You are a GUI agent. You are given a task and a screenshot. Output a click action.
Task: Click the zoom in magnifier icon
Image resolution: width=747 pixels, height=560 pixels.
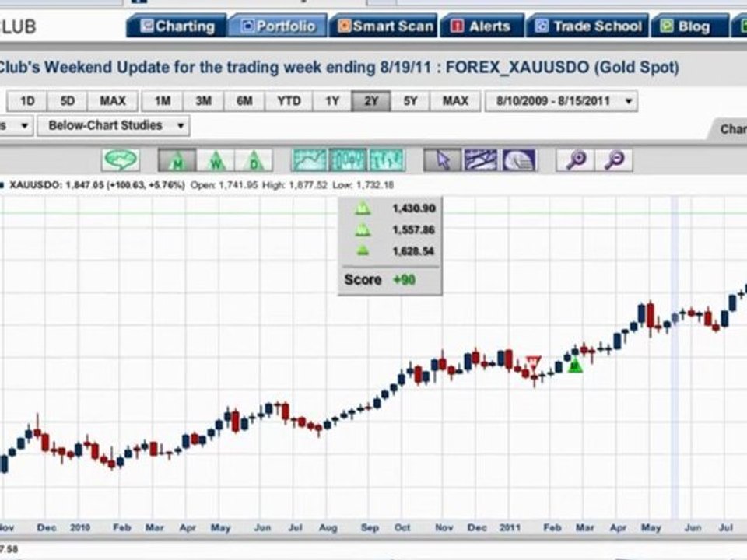pyautogui.click(x=576, y=160)
